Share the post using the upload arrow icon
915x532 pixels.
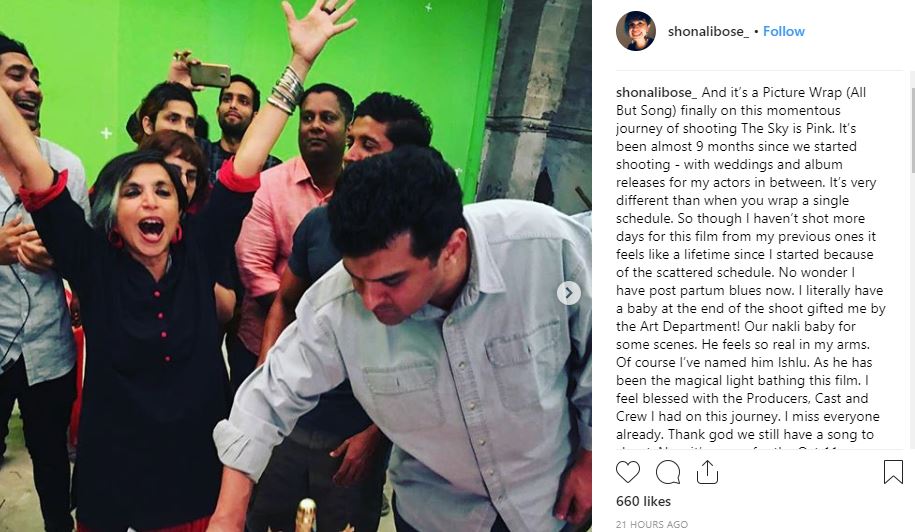point(707,471)
